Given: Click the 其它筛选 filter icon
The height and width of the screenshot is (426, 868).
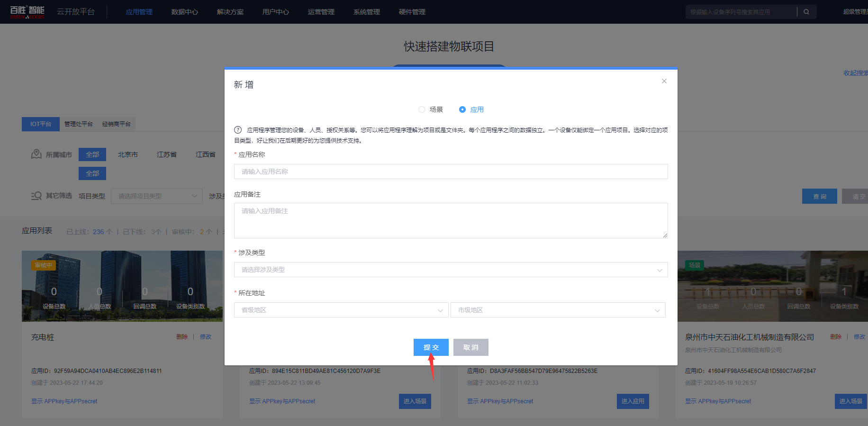Looking at the screenshot, I should point(36,196).
